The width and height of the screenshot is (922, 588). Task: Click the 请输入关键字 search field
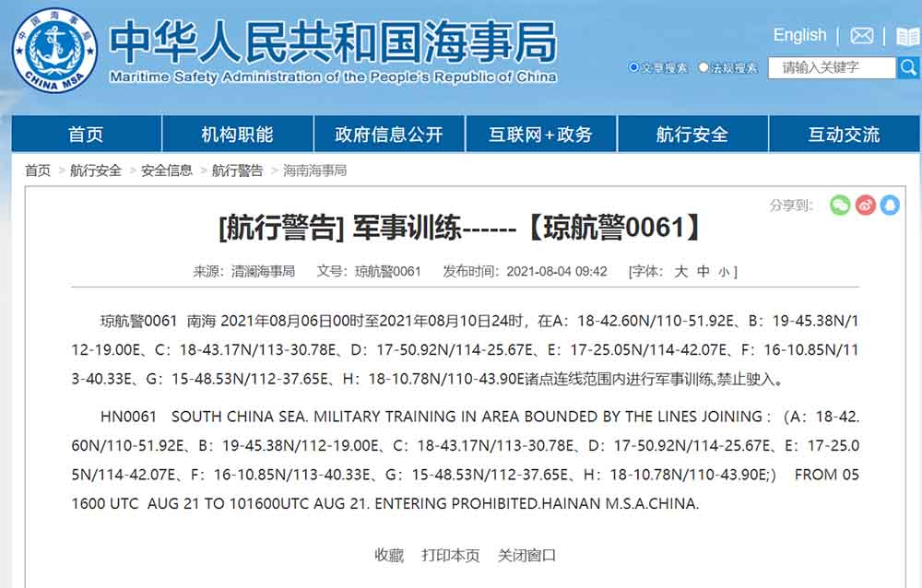832,67
